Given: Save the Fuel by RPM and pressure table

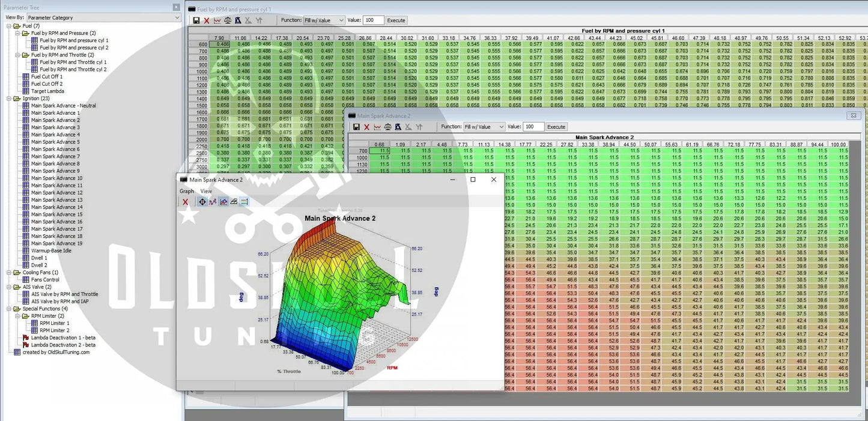Looking at the screenshot, I should click(x=196, y=20).
